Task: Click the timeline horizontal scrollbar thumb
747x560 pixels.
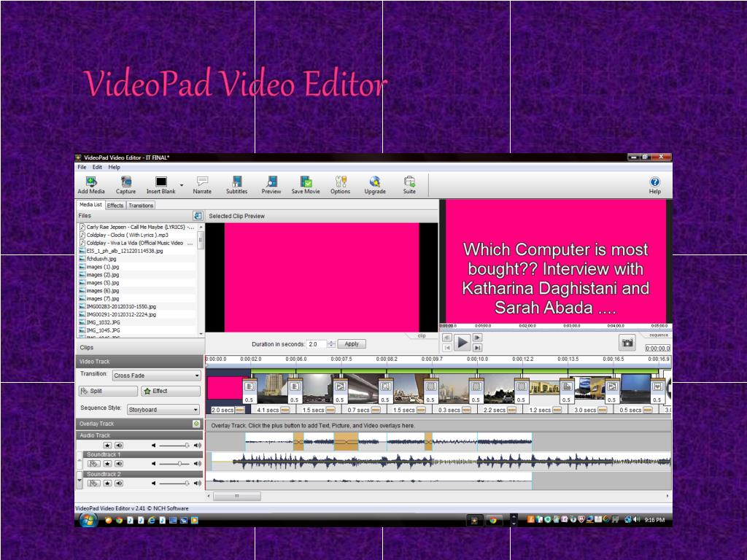Action: [237, 496]
